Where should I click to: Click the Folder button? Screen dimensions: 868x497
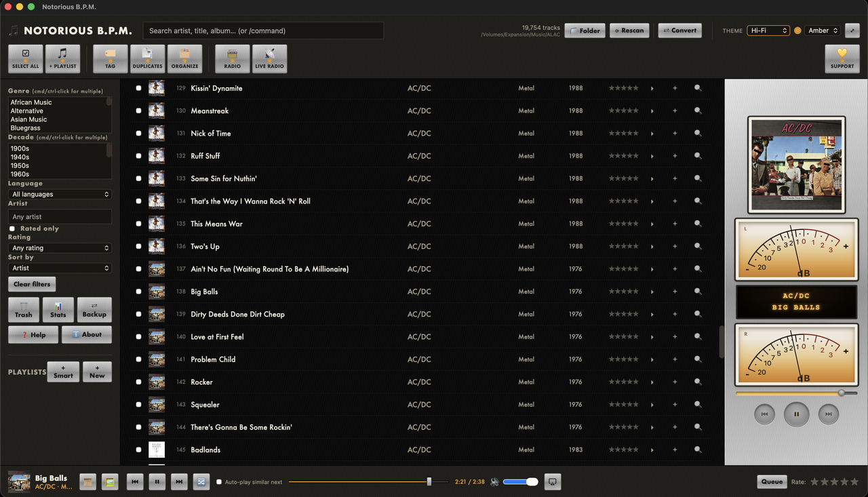(x=585, y=31)
